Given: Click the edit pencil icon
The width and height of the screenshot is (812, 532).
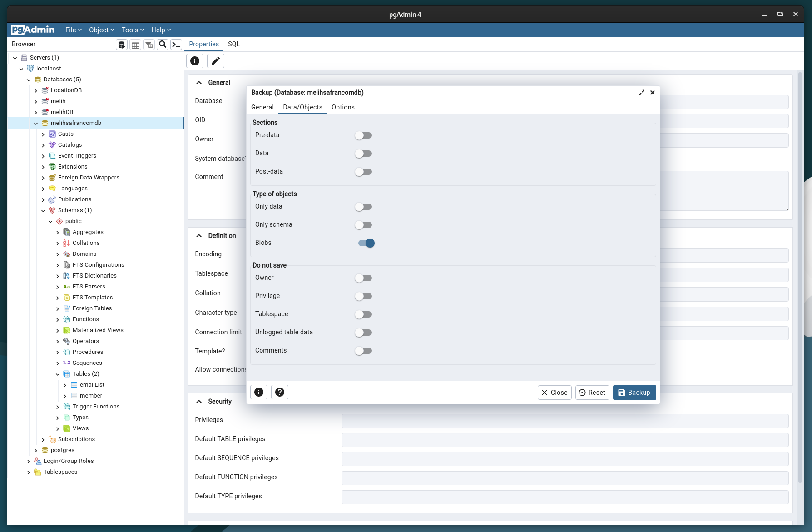Looking at the screenshot, I should pyautogui.click(x=216, y=61).
